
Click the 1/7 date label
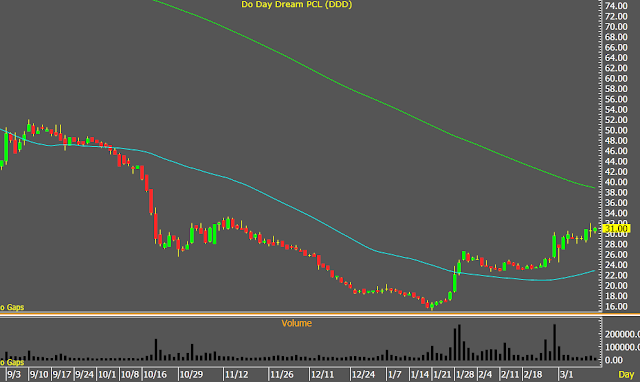click(395, 374)
